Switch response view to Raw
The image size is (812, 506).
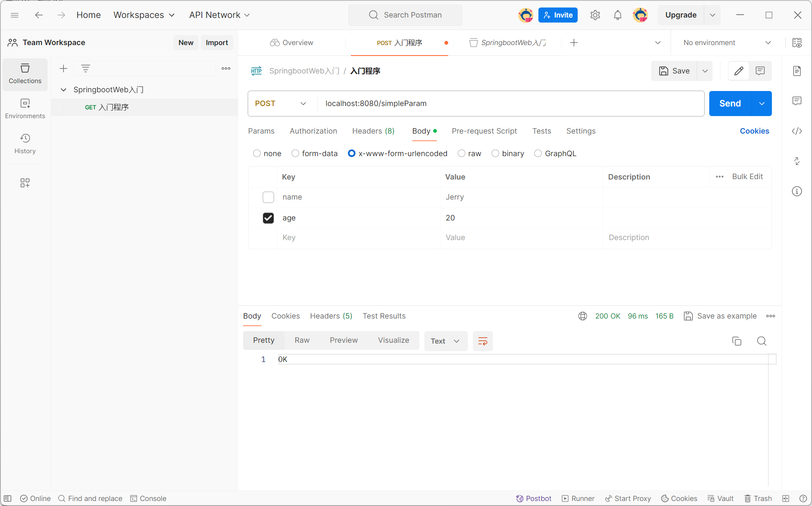302,340
